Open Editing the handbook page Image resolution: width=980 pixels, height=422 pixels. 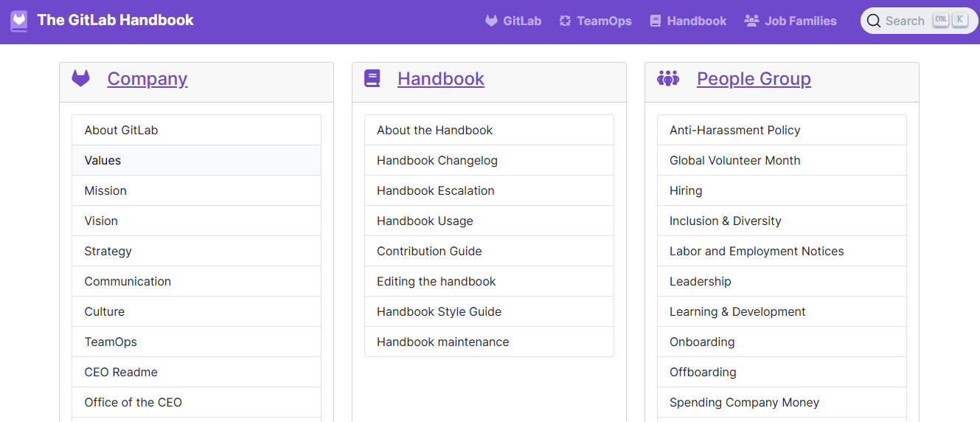point(489,281)
